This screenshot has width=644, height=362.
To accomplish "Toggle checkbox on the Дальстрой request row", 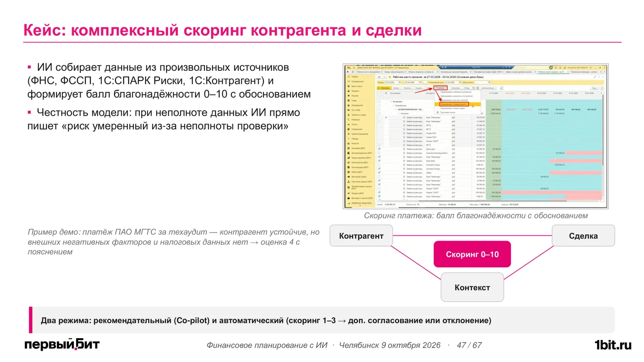I will click(379, 149).
